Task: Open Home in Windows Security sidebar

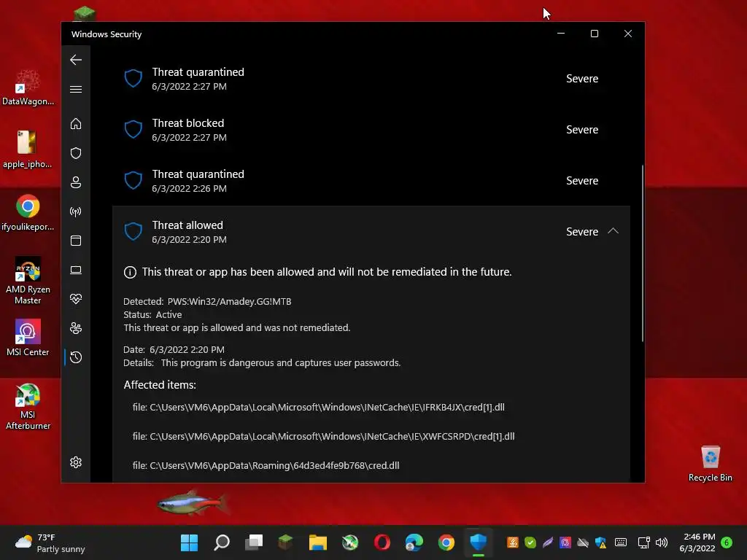Action: pos(76,124)
